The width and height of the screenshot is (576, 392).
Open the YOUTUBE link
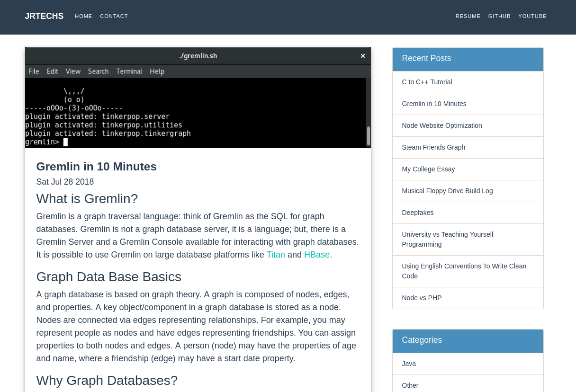click(x=532, y=16)
